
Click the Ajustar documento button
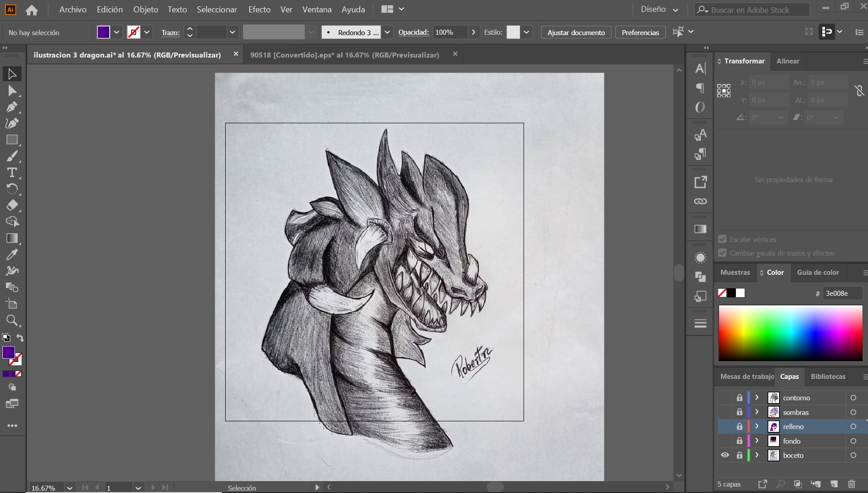point(576,32)
